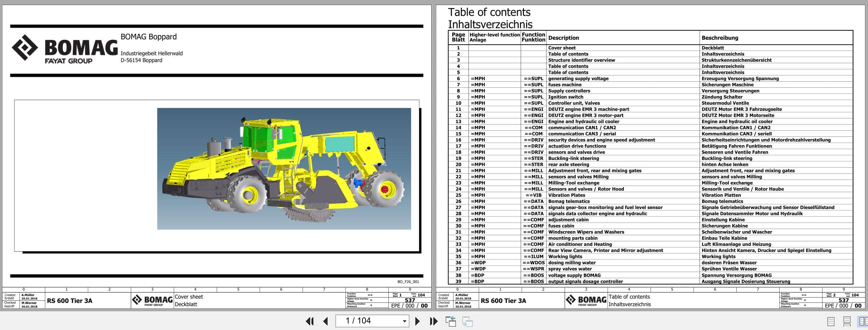Click 'sensors and valves drive' entry
The image size is (868, 330).
click(x=576, y=152)
